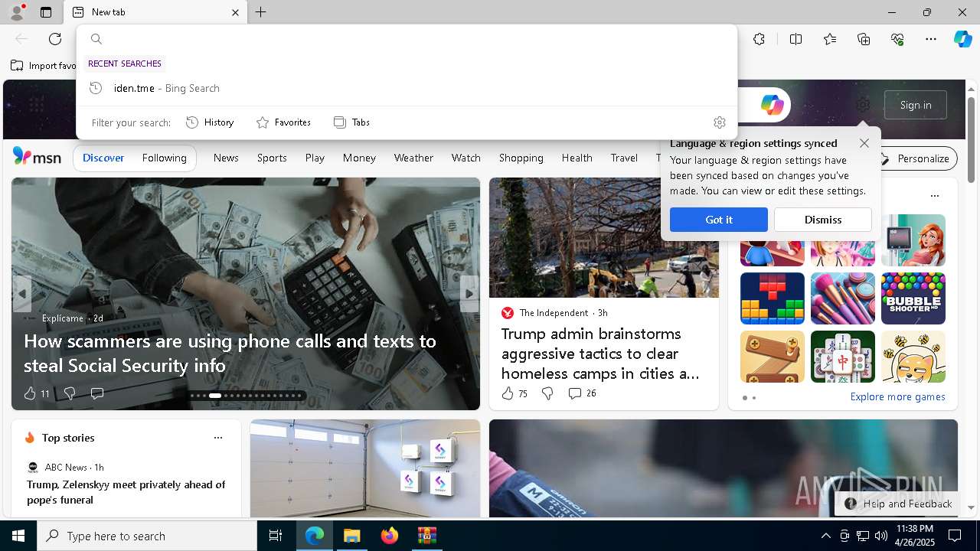Open comments on scammers story
Image resolution: width=980 pixels, height=551 pixels.
point(97,393)
